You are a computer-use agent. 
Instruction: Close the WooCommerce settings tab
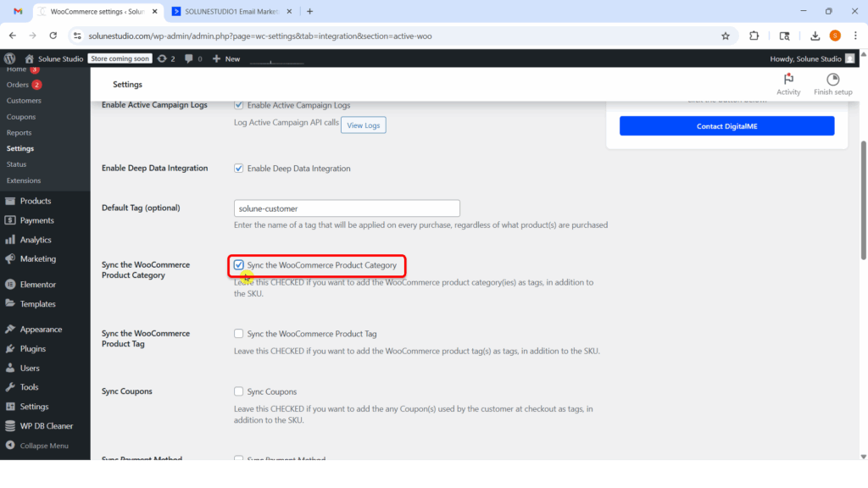154,11
